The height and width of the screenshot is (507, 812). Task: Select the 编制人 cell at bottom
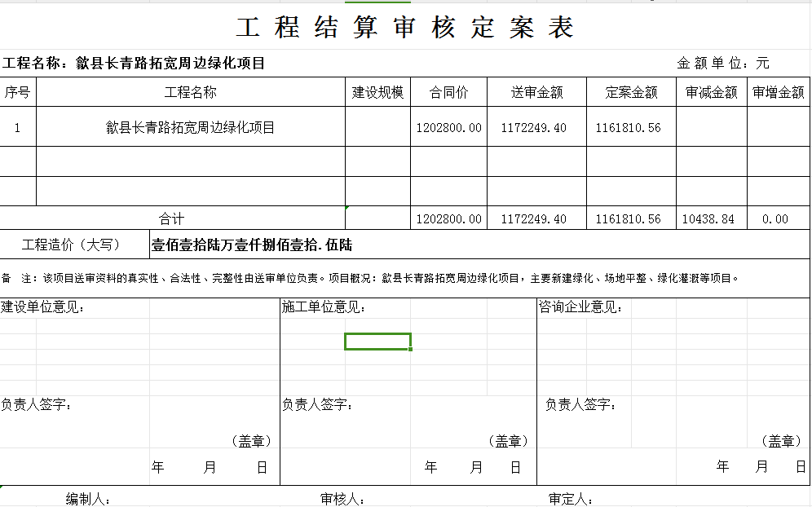[88, 499]
